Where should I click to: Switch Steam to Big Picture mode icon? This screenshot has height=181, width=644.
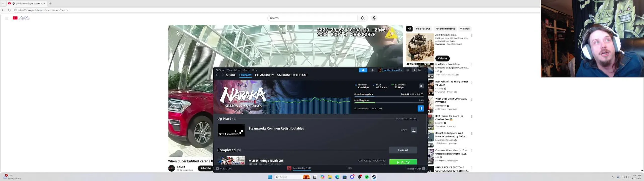tap(408, 70)
